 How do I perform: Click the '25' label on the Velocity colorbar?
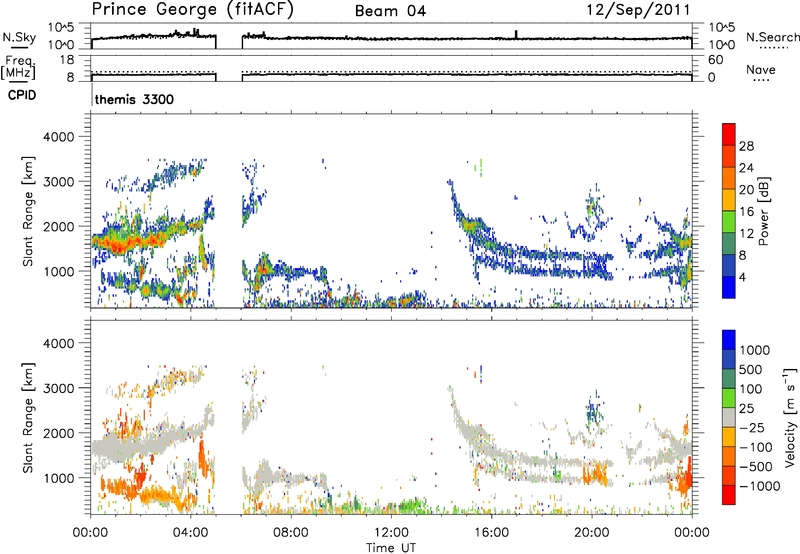click(747, 409)
